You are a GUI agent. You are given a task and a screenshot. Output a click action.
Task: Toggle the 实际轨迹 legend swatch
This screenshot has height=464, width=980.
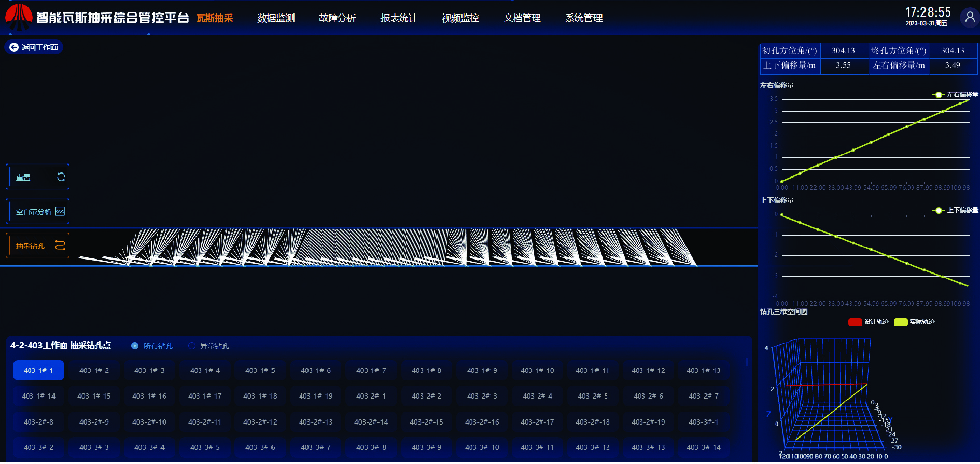[x=901, y=322]
